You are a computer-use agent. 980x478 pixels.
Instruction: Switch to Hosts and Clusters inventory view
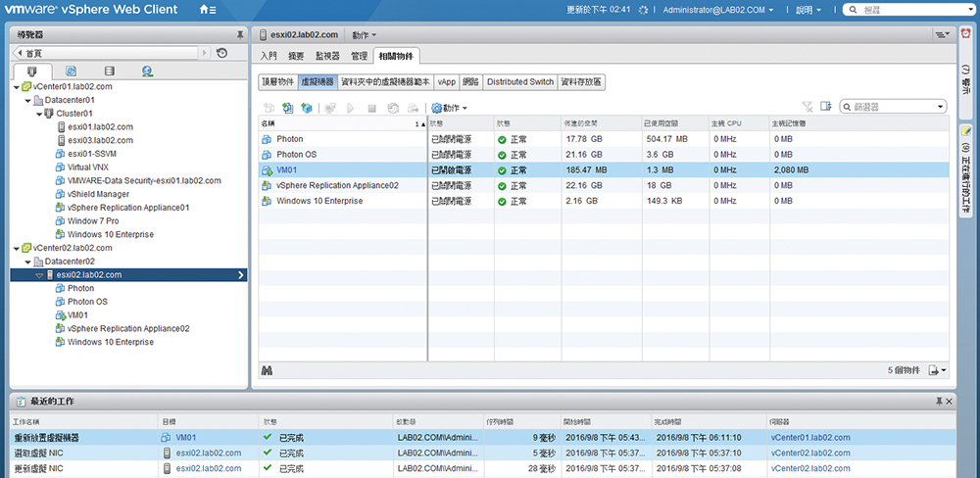tap(32, 72)
